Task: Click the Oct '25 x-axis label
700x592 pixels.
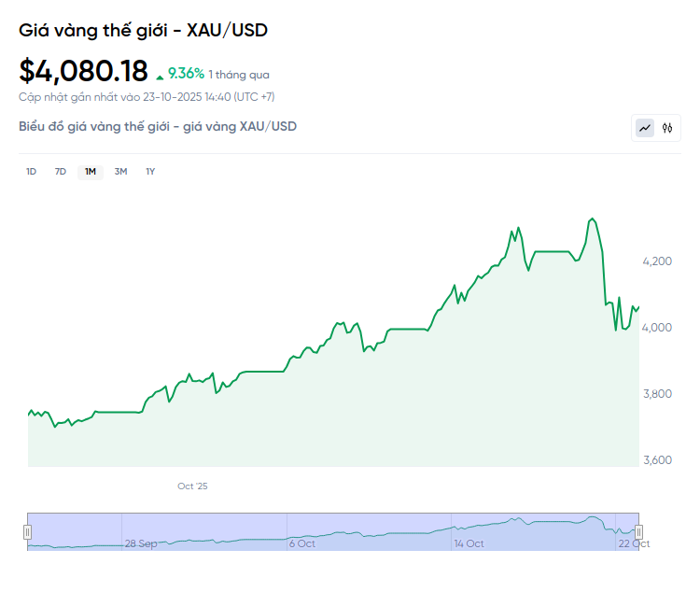Action: click(x=193, y=486)
